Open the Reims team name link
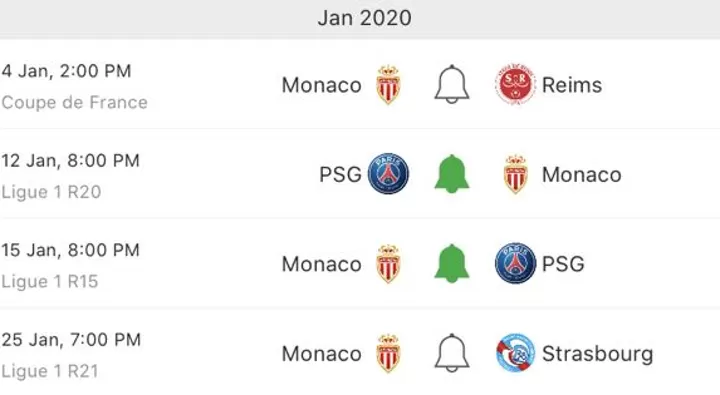This screenshot has width=720, height=395. pyautogui.click(x=572, y=85)
